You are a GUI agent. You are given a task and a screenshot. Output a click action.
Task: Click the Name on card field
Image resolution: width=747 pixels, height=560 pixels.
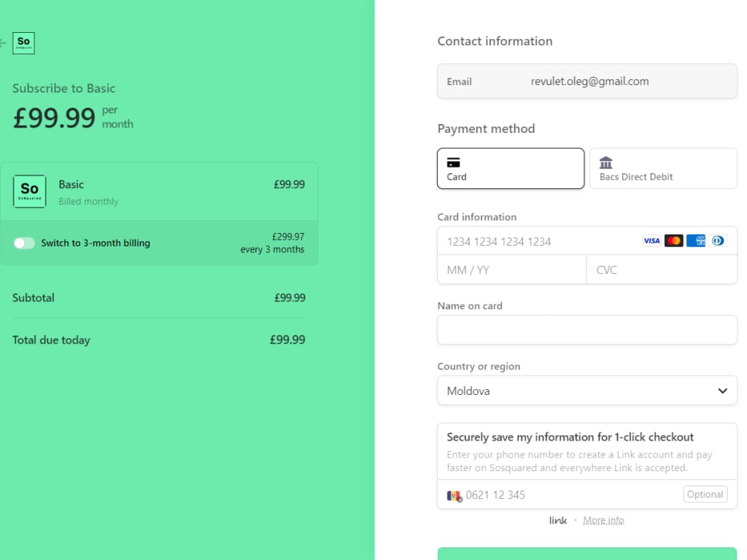click(587, 329)
